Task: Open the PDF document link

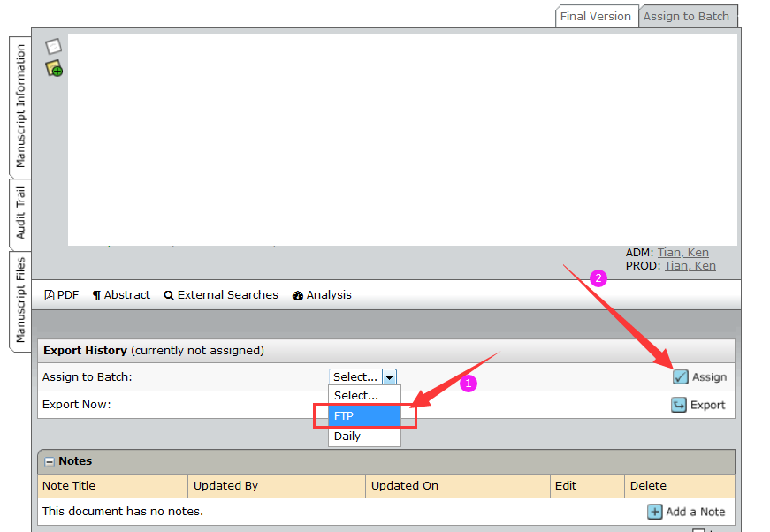Action: [61, 295]
